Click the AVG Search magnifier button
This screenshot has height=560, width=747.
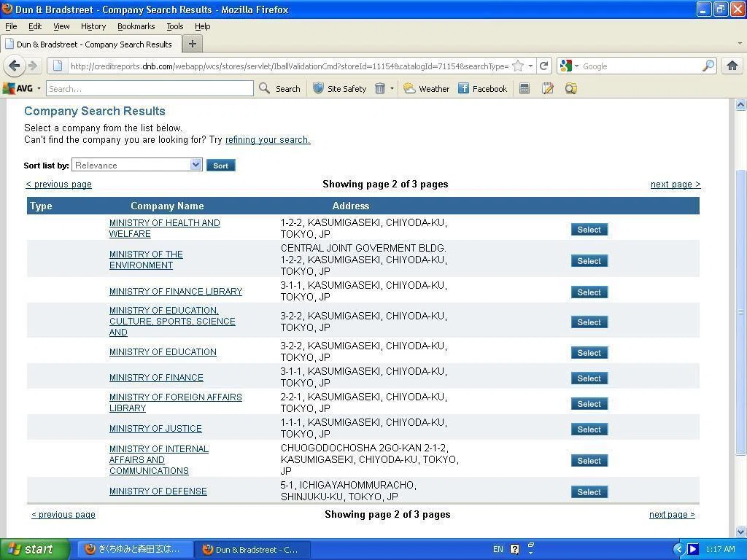click(279, 88)
